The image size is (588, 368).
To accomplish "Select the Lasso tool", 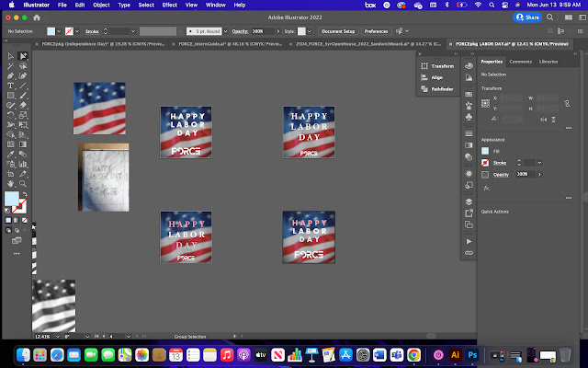I will coord(23,66).
